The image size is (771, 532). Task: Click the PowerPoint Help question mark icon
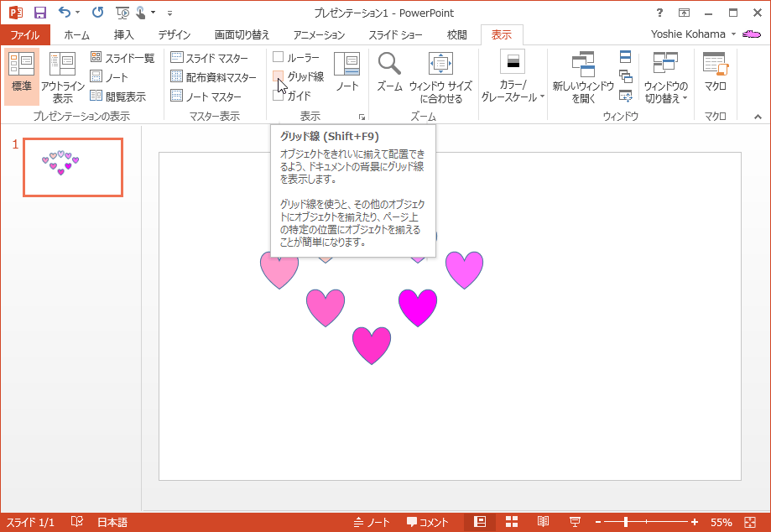click(659, 13)
